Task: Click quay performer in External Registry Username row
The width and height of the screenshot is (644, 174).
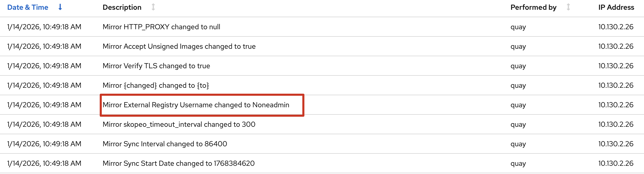Action: (x=518, y=105)
